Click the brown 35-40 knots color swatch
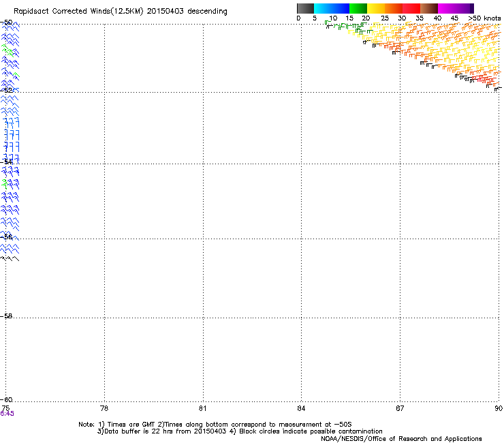The width and height of the screenshot is (504, 443). (429, 8)
